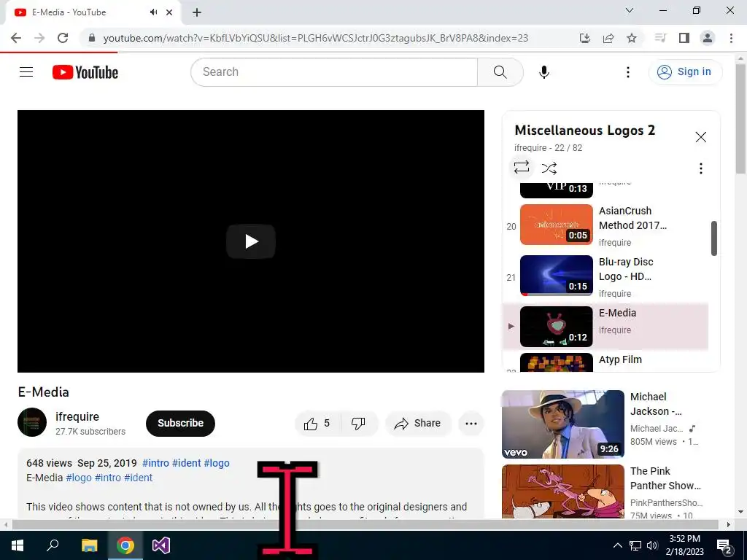This screenshot has width=747, height=560.
Task: Open Miscellaneous Logos 2 playlist title
Action: tap(584, 131)
